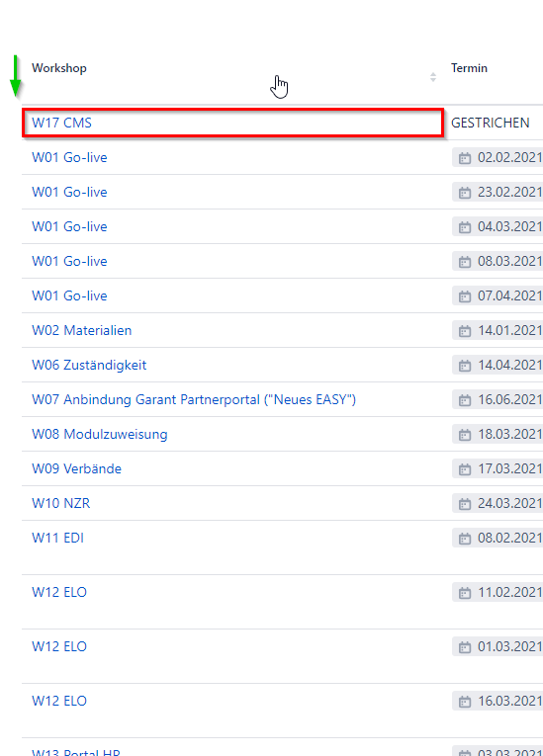Open W02 Materialien link
Viewport: 543px width, 756px height.
pos(81,331)
